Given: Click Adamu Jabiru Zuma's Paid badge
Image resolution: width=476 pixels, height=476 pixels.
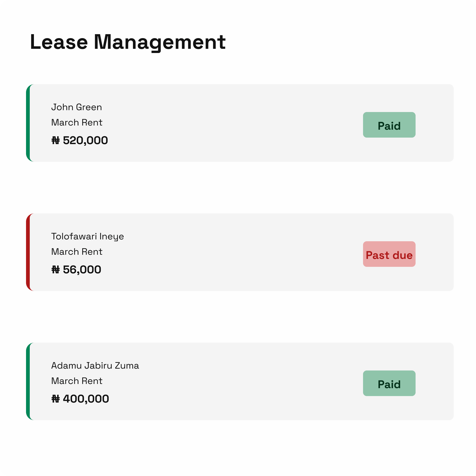Looking at the screenshot, I should (x=389, y=383).
